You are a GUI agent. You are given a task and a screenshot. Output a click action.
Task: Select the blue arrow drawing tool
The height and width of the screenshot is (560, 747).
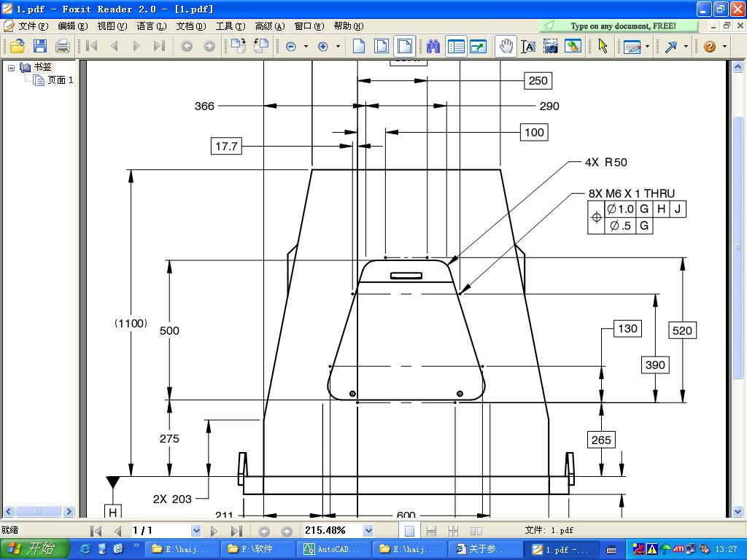coord(671,47)
